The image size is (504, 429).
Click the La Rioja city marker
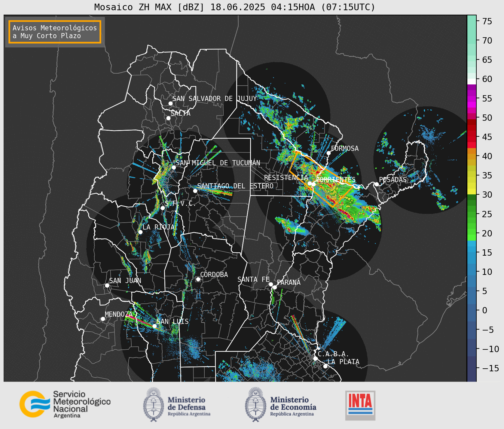point(140,232)
